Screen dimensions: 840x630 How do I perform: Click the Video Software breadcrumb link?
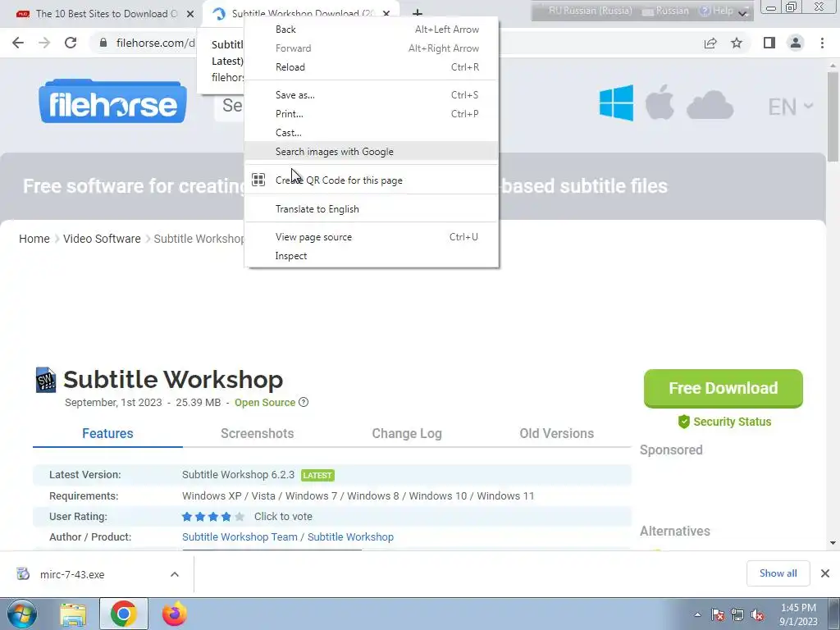point(102,239)
